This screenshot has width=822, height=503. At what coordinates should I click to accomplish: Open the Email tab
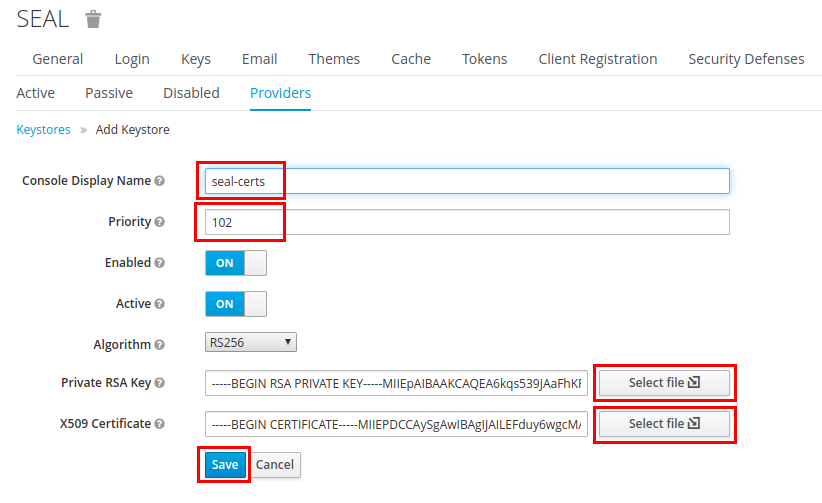point(259,59)
